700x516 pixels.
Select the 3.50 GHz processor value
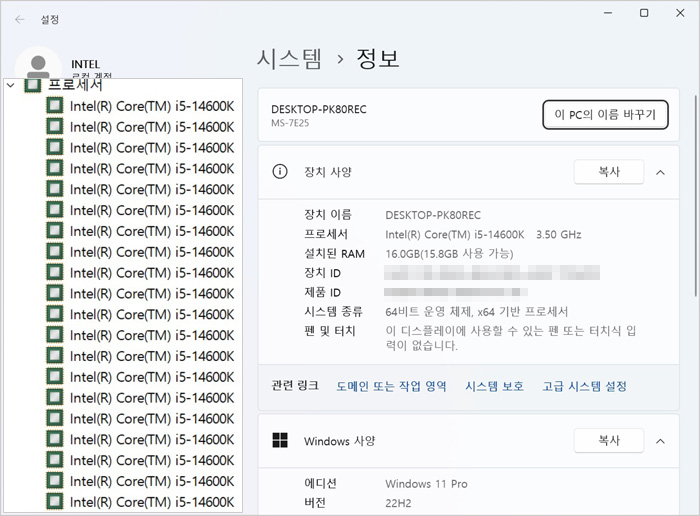click(558, 235)
